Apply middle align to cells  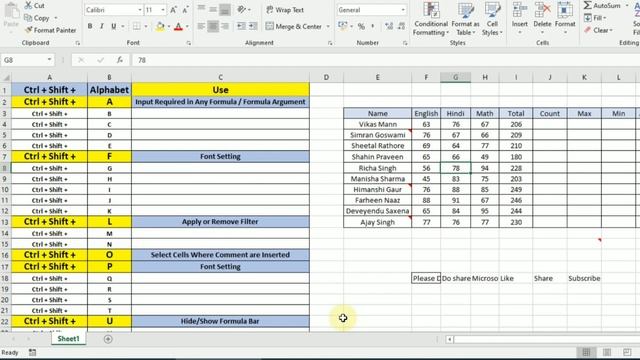[213, 9]
